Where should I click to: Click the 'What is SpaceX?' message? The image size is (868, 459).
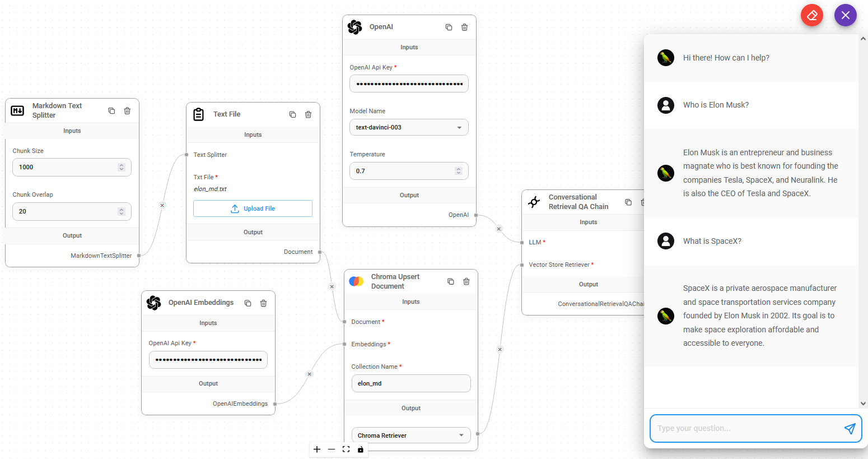pyautogui.click(x=712, y=241)
